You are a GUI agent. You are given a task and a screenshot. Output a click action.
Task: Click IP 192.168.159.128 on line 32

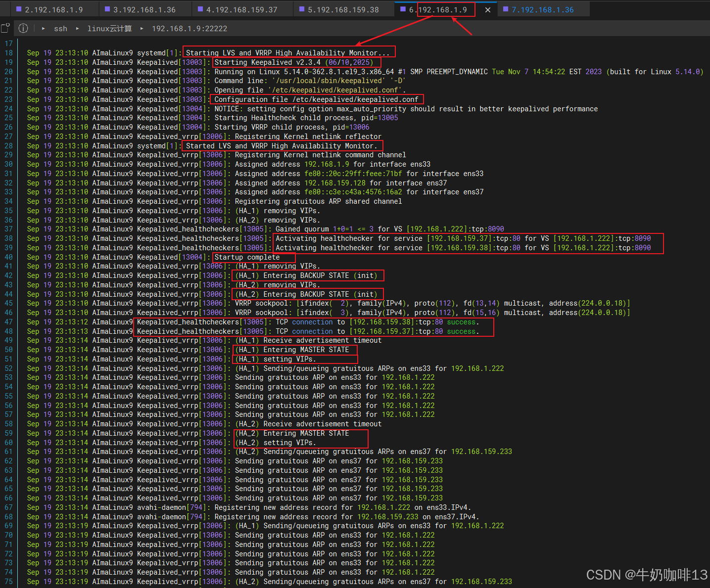click(334, 183)
